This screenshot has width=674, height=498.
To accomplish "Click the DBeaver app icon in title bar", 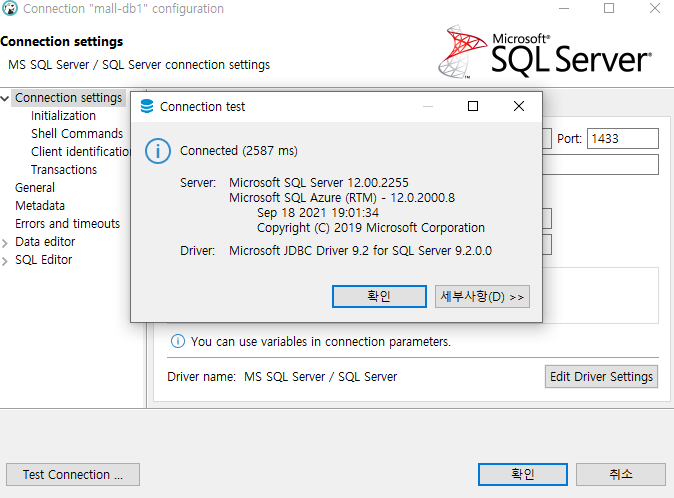I will tap(9, 8).
